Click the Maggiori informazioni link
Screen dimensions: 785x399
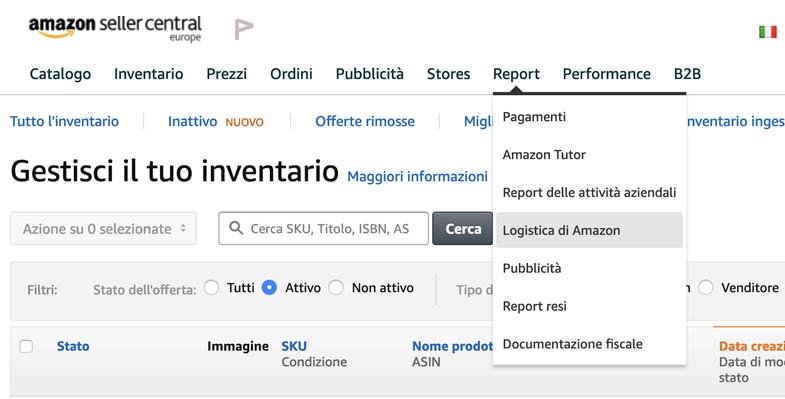(418, 177)
